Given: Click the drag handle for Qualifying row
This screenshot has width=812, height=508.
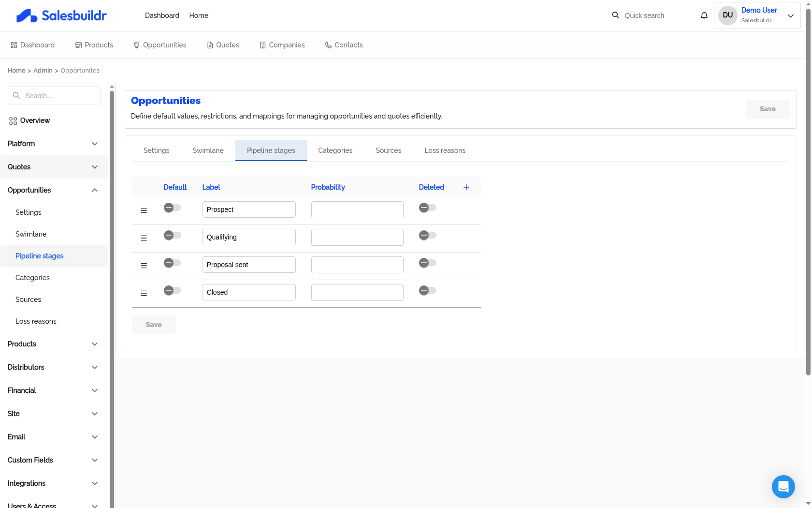Looking at the screenshot, I should [x=144, y=238].
